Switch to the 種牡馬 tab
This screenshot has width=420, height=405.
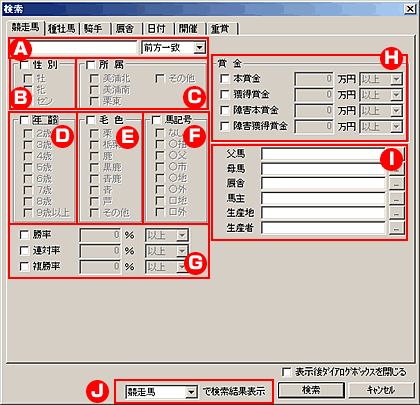(x=62, y=29)
